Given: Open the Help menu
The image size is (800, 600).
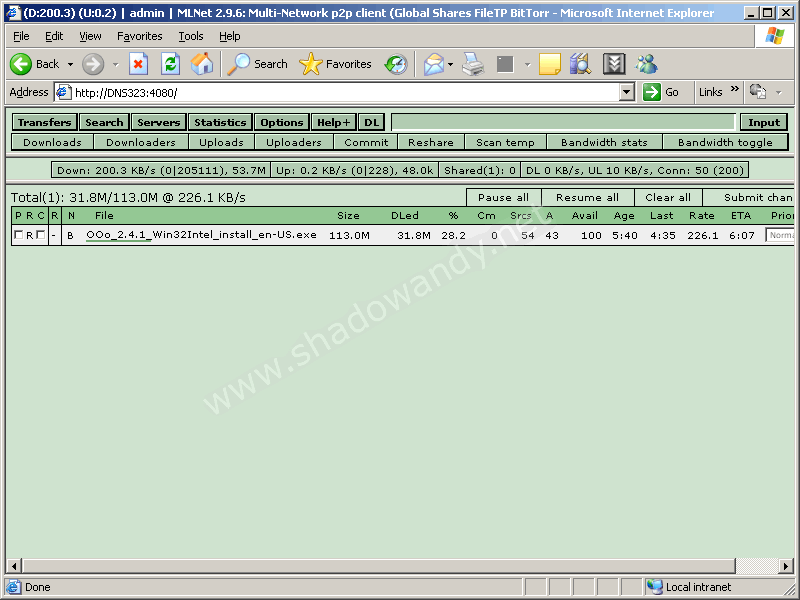Looking at the screenshot, I should click(x=230, y=36).
